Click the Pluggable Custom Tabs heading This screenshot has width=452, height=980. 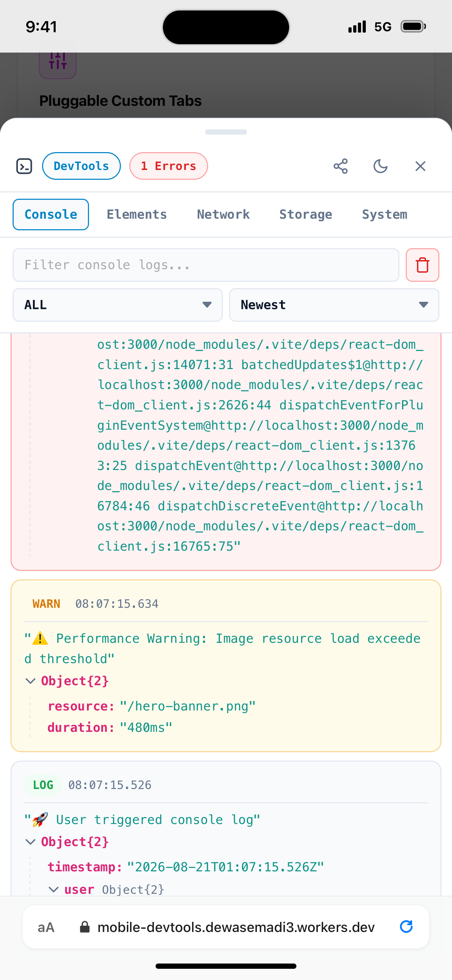121,101
